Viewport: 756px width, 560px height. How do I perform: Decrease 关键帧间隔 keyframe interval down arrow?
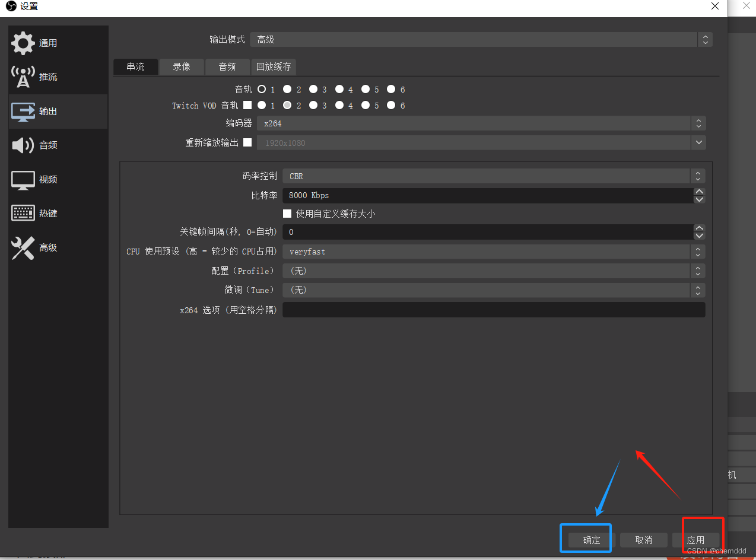(700, 236)
